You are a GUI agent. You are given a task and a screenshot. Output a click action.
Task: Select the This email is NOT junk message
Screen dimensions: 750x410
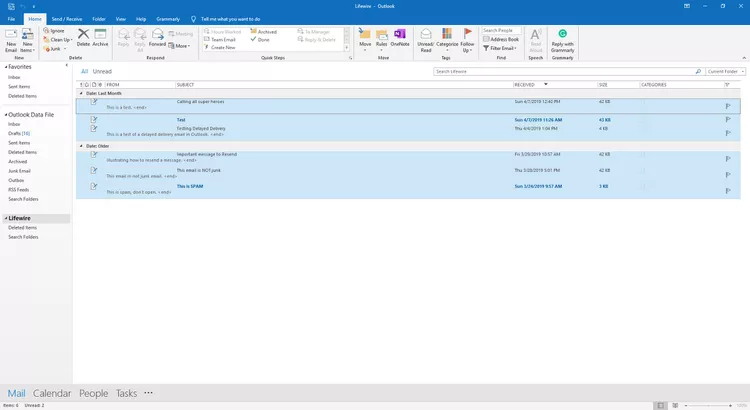(408, 173)
